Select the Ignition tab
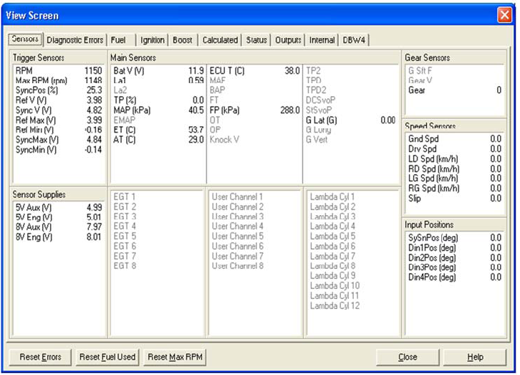 tap(152, 40)
